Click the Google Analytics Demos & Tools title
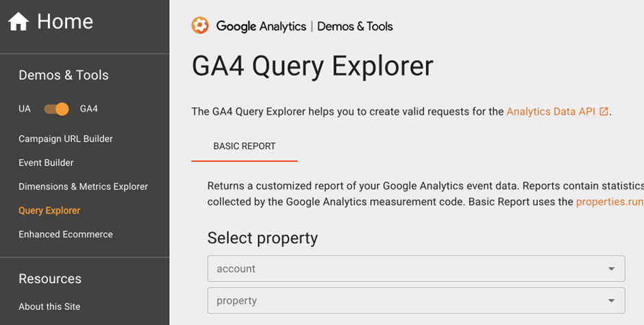644x325 pixels. [x=304, y=27]
